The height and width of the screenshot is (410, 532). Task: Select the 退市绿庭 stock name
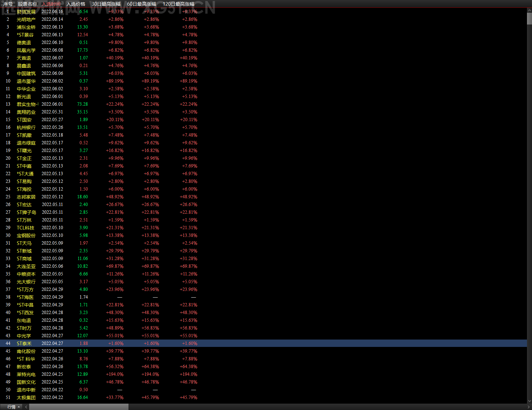26,143
